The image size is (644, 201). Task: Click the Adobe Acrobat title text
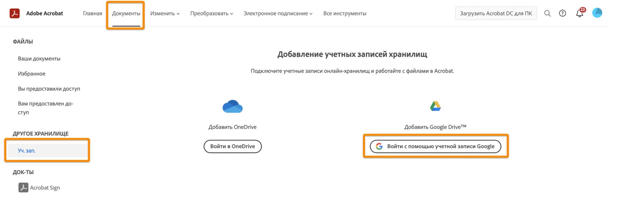45,13
